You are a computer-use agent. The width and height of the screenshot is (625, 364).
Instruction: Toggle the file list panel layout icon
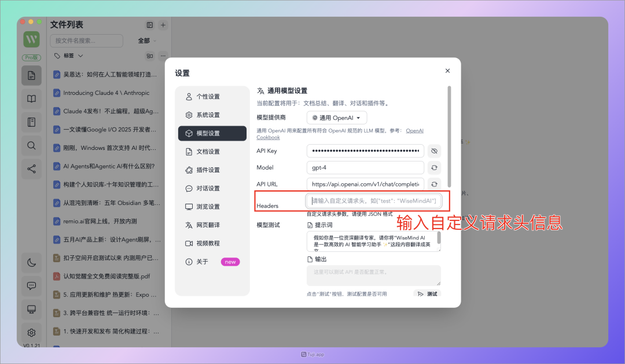click(150, 25)
